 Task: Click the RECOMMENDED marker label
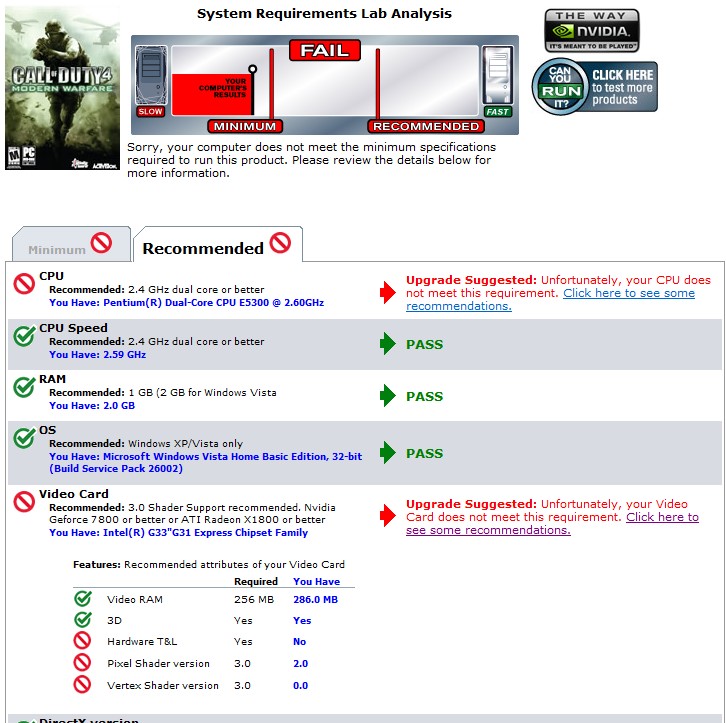426,126
